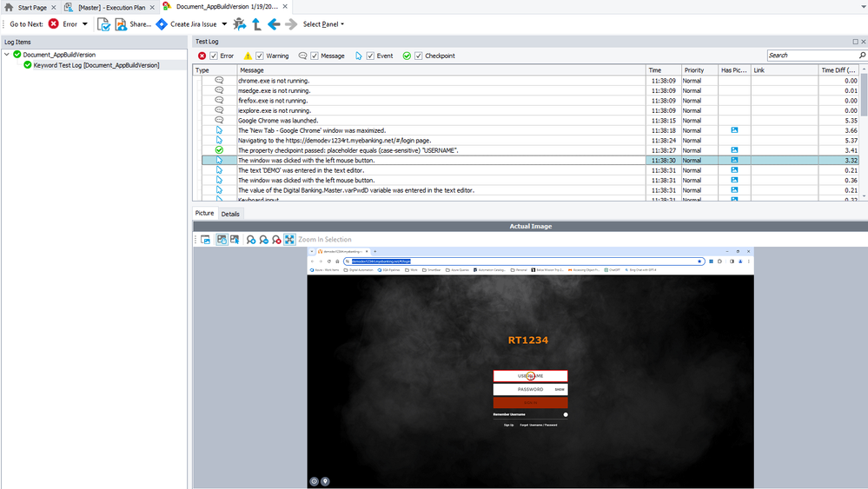
Task: Click the Test Log search field
Action: coord(812,56)
